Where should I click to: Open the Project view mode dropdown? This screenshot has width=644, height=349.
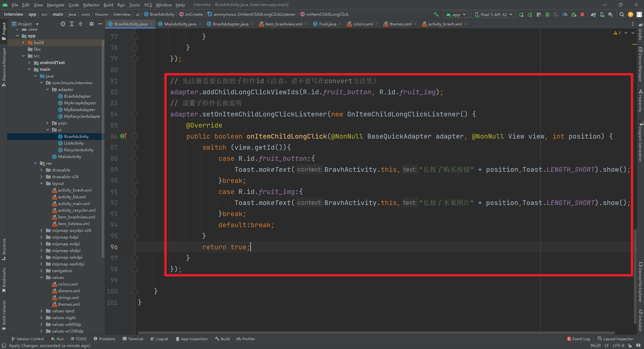(25, 24)
